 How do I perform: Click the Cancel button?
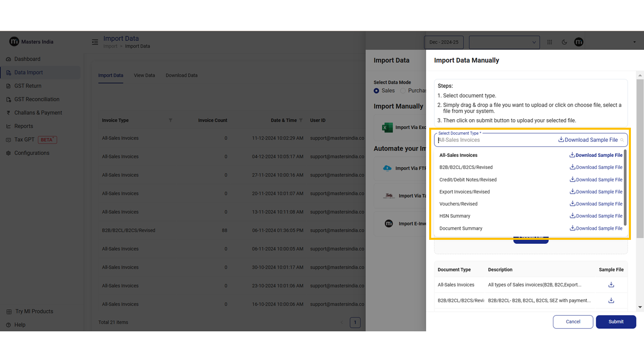click(573, 322)
